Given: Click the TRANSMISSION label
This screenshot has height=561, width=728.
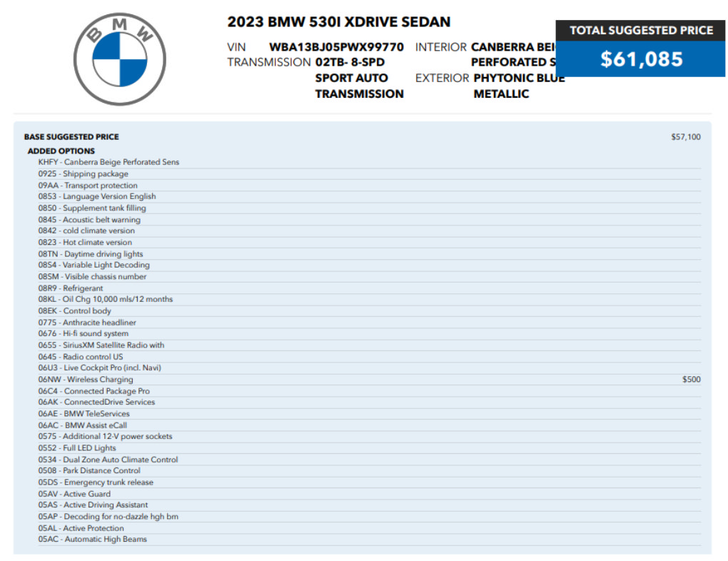Looking at the screenshot, I should click(x=269, y=62).
